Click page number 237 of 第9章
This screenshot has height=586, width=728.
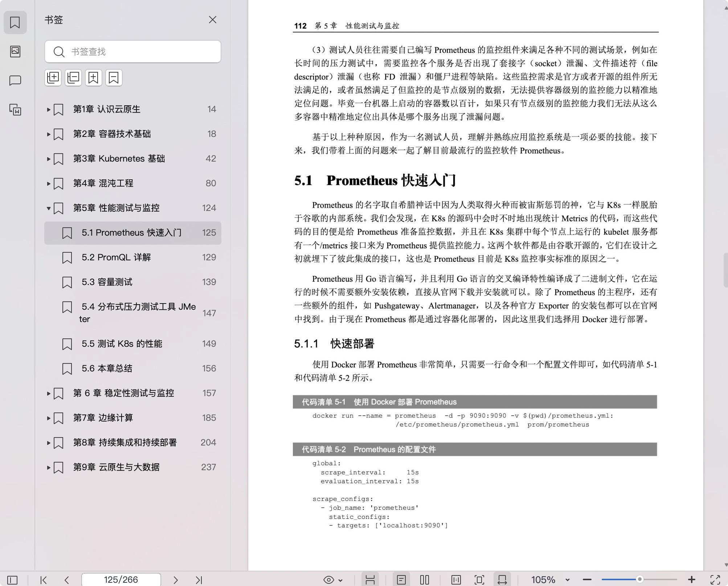[x=209, y=467]
